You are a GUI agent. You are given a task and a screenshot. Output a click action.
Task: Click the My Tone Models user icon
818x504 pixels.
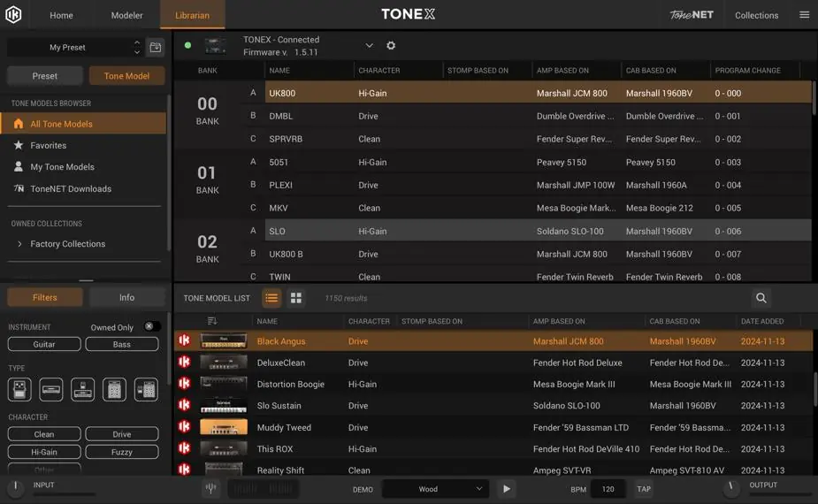19,166
